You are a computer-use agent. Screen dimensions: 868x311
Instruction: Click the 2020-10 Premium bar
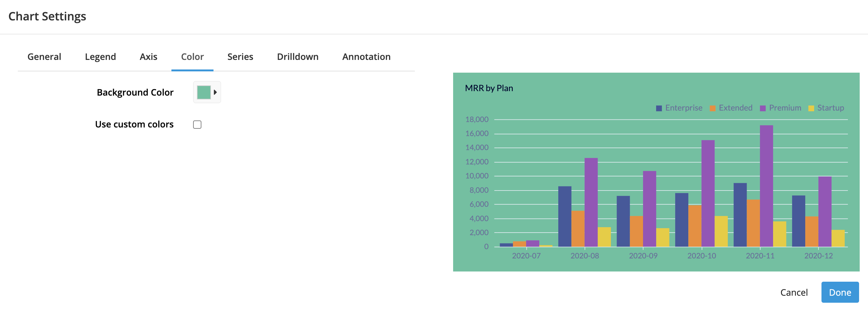tap(708, 193)
